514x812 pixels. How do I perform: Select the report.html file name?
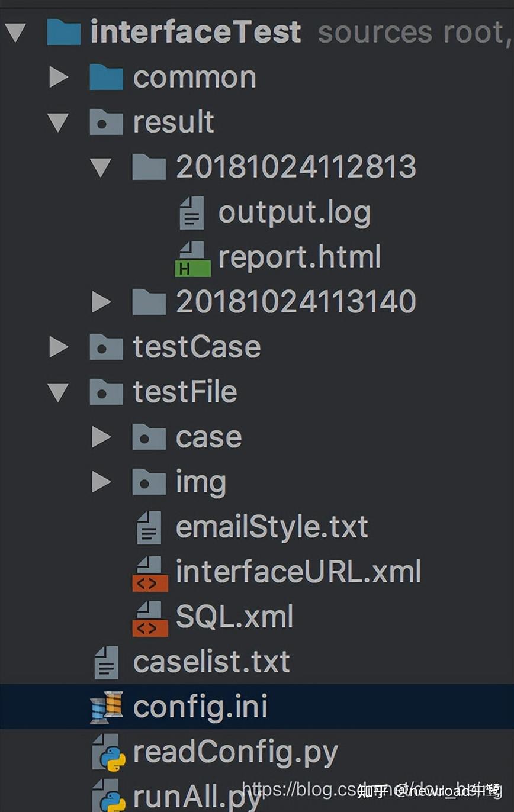[x=299, y=257]
